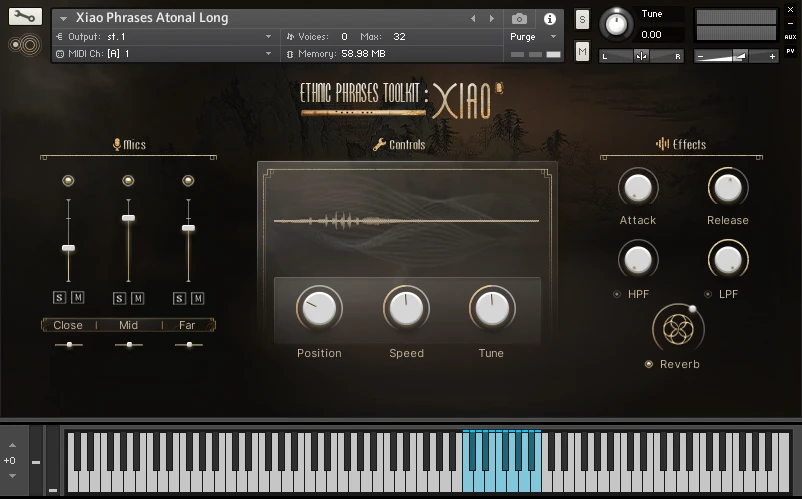Click the Release knob
This screenshot has width=802, height=499.
coord(728,188)
